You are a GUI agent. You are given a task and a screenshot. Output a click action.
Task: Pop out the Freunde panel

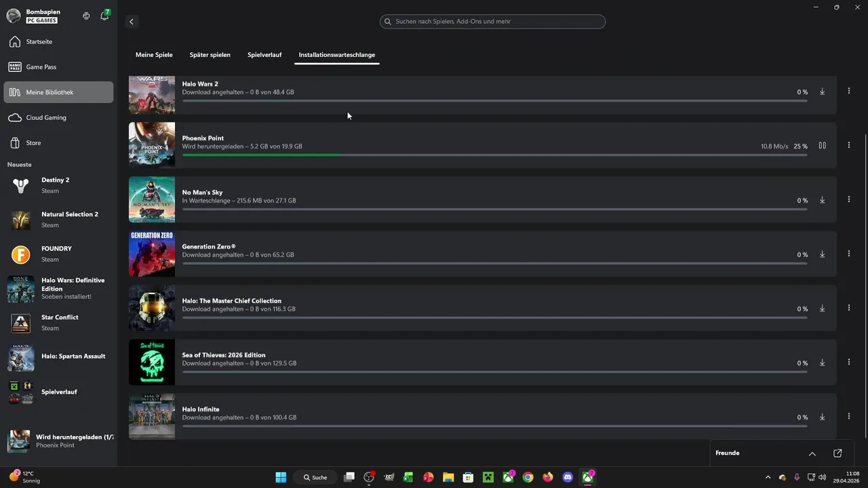click(x=837, y=453)
